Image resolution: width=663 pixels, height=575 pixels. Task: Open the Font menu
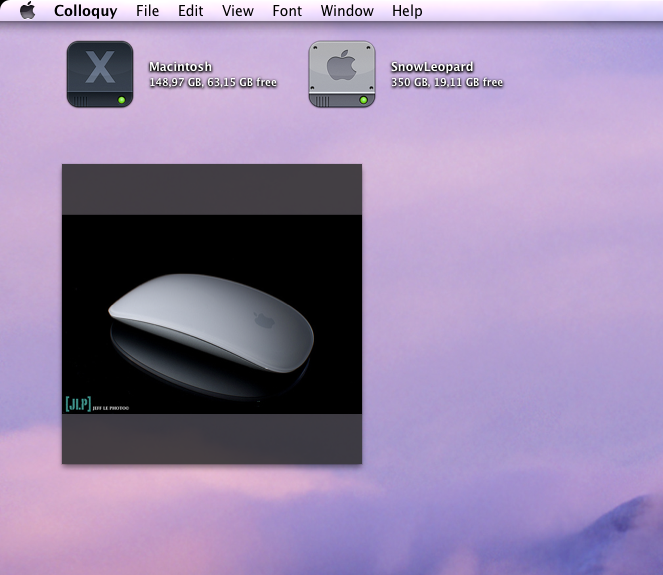tap(287, 11)
